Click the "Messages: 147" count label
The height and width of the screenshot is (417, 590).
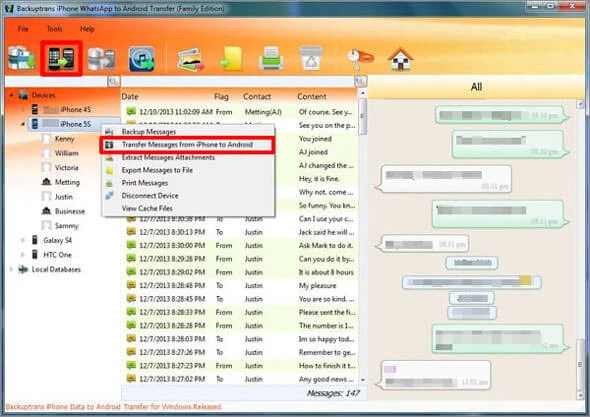[x=333, y=394]
